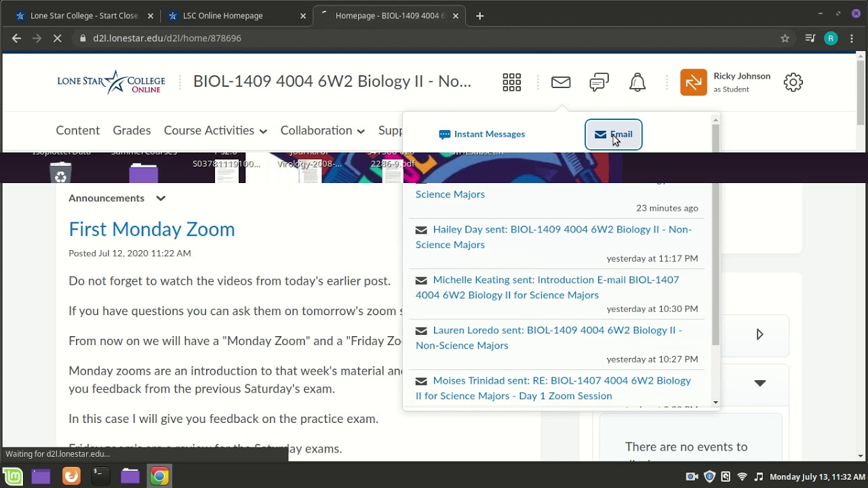Open Chrome media control icon
Screen dimensions: 868x488
(x=810, y=39)
